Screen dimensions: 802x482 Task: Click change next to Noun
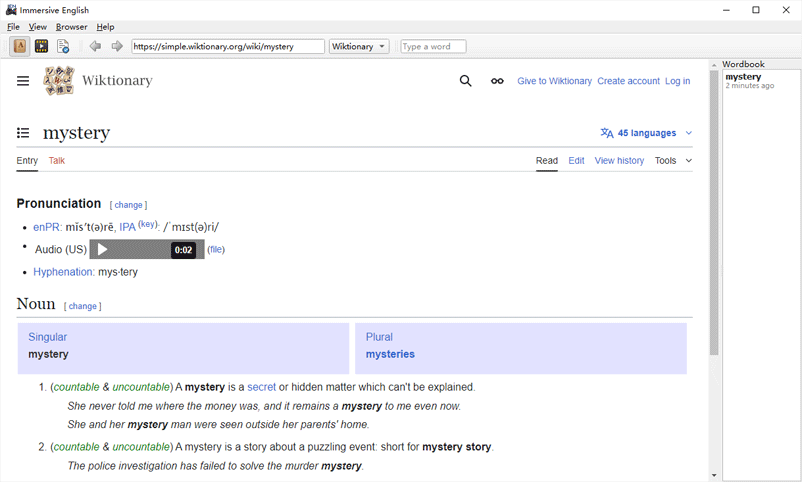pyautogui.click(x=83, y=306)
